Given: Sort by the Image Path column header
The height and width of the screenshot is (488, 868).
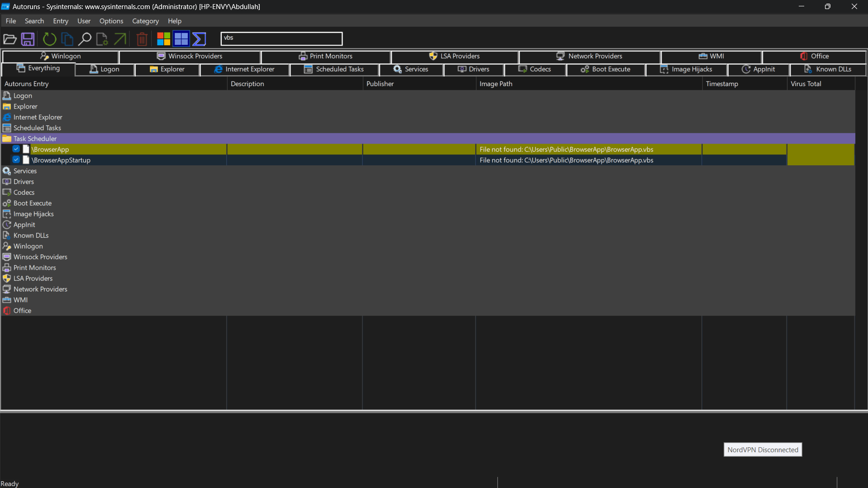Looking at the screenshot, I should 589,84.
